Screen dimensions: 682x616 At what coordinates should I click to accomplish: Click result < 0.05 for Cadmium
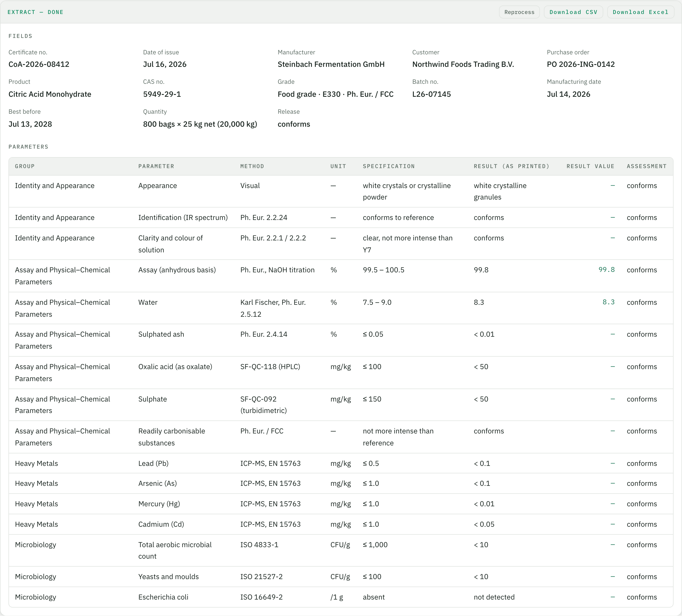point(484,524)
